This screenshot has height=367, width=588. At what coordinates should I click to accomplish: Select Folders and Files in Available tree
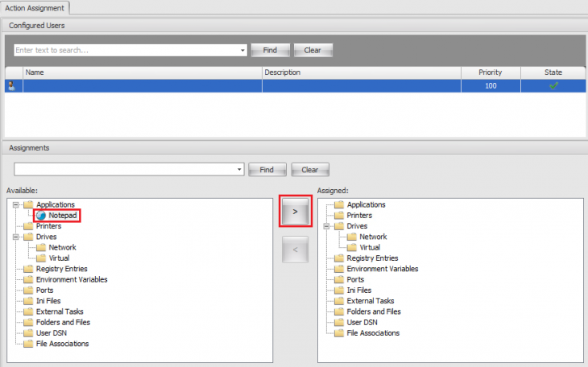[x=63, y=323]
